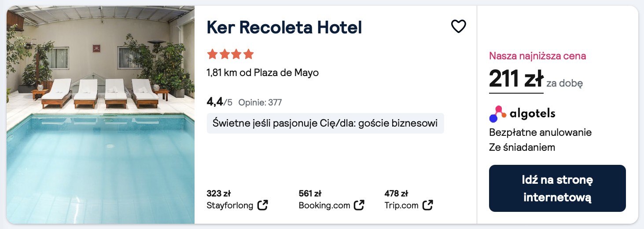The height and width of the screenshot is (229, 644).
Task: Click the four-star rating icons
Action: click(x=230, y=55)
